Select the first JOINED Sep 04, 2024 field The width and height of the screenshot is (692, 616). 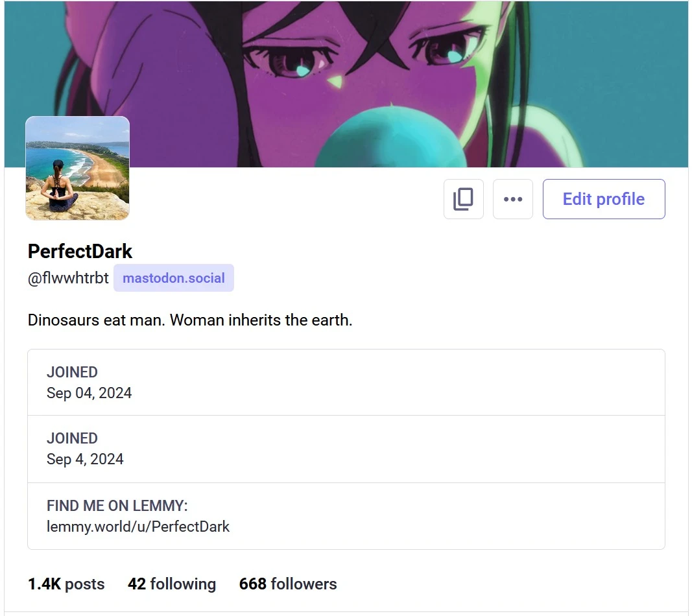(346, 383)
